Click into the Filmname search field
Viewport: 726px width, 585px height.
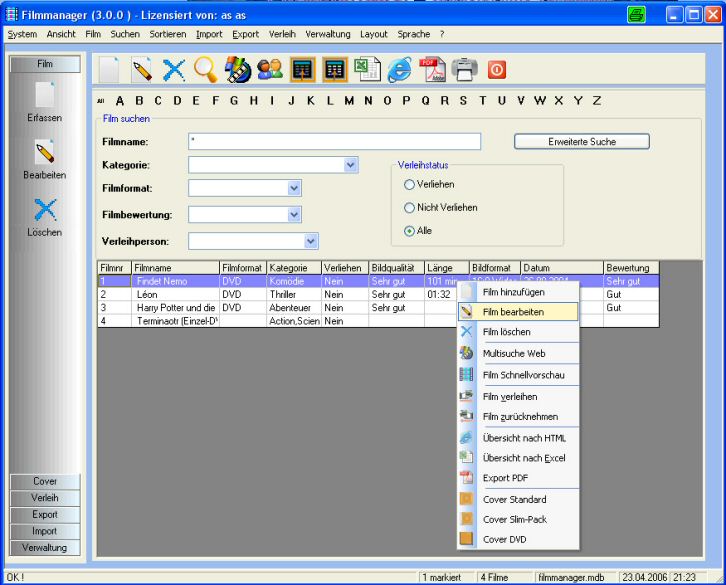tap(333, 142)
